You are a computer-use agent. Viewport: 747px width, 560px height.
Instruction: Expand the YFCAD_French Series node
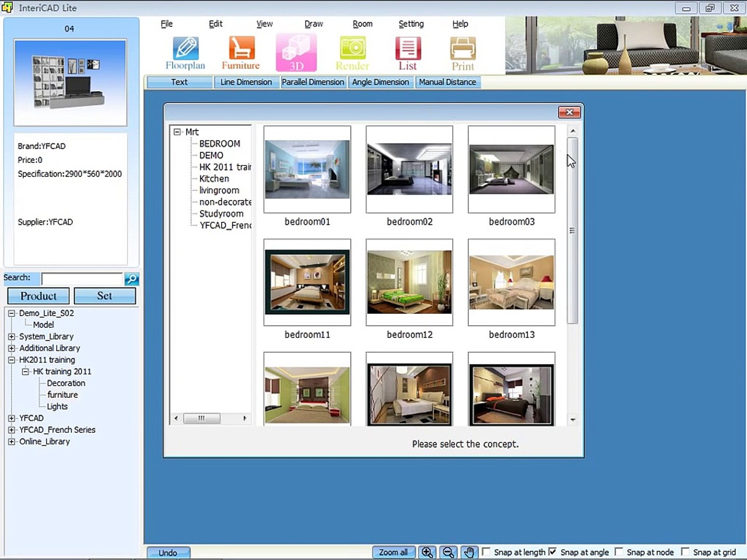click(11, 430)
